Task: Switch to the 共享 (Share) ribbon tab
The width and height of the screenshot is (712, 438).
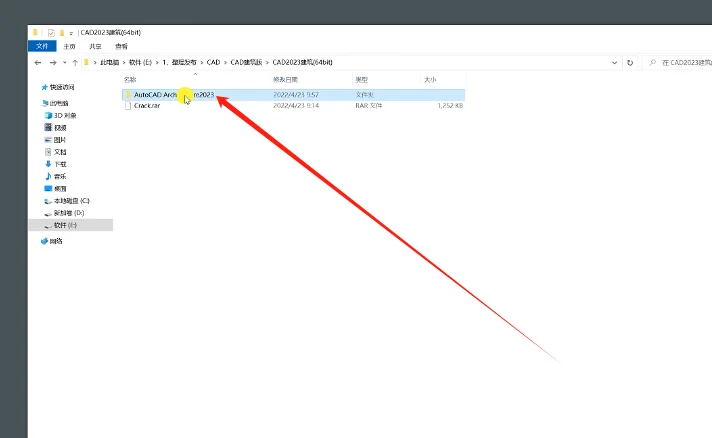Action: click(x=95, y=46)
